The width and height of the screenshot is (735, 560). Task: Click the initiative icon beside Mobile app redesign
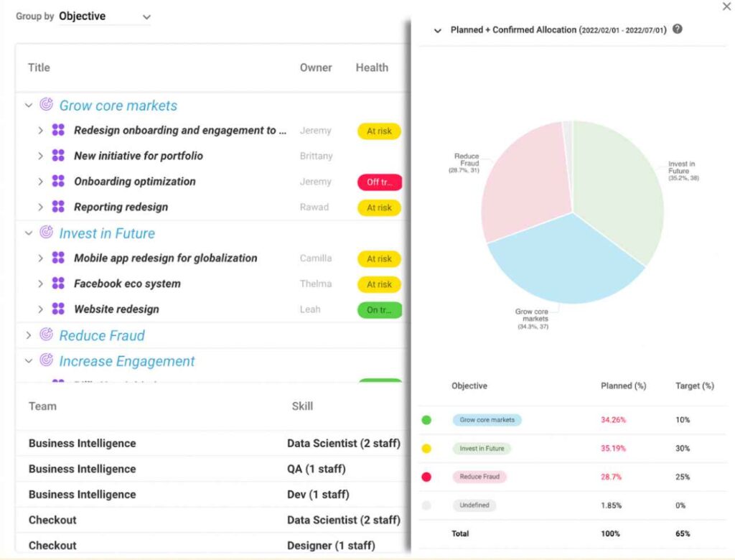[x=58, y=258]
